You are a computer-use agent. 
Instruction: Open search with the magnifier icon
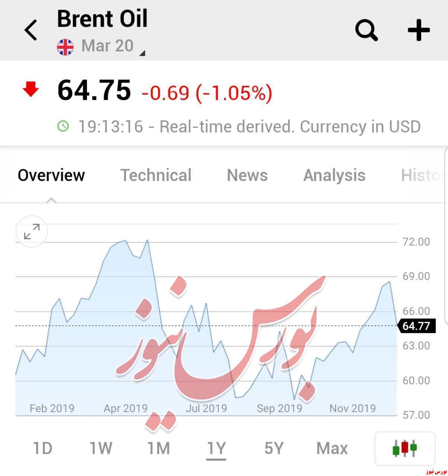(367, 30)
